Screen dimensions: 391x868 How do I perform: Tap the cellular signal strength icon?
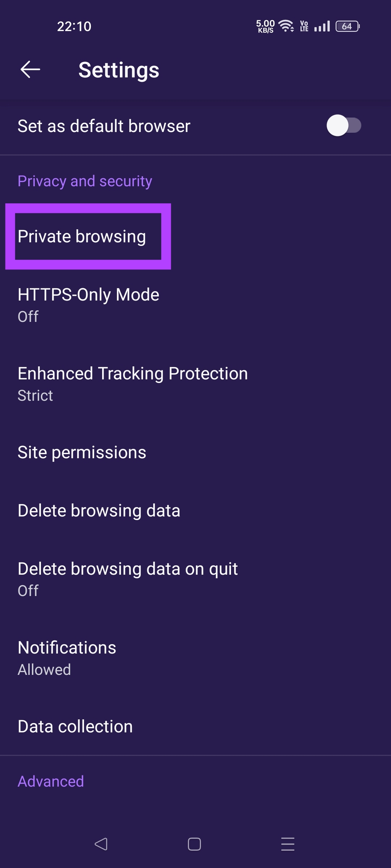(x=321, y=26)
